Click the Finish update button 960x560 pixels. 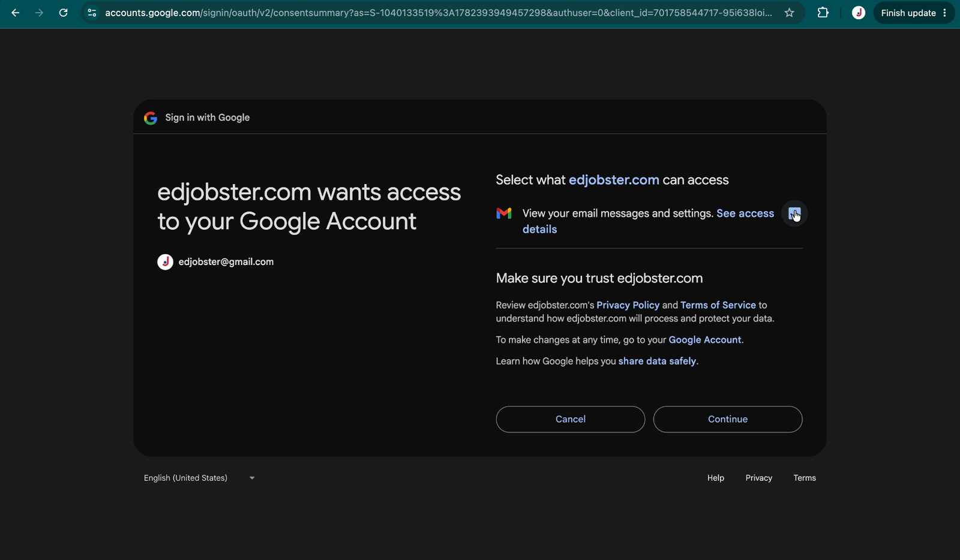point(914,13)
